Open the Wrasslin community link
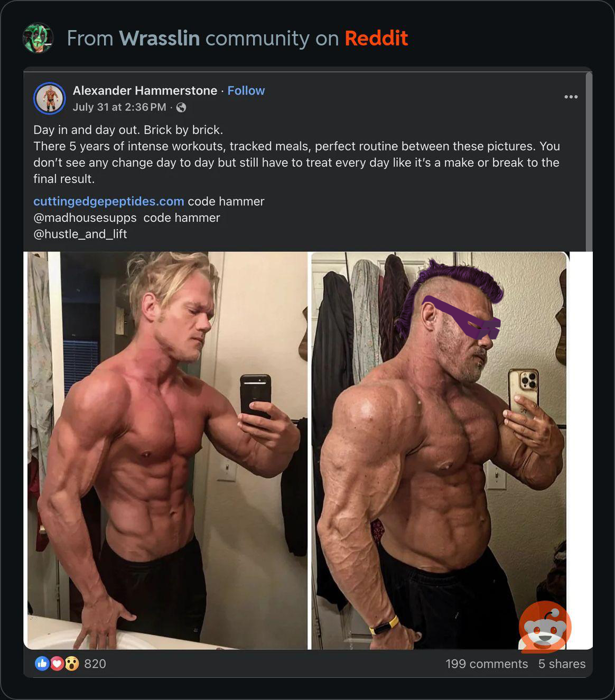 [160, 38]
